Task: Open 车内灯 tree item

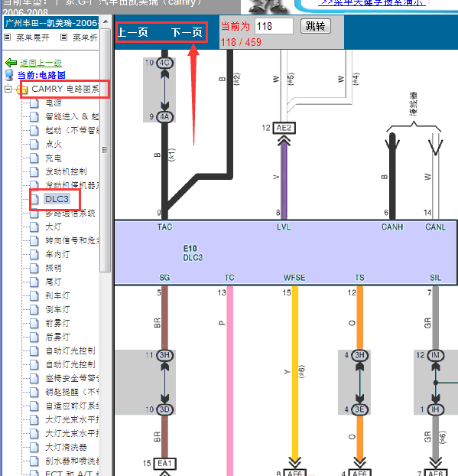Action: 57,254
